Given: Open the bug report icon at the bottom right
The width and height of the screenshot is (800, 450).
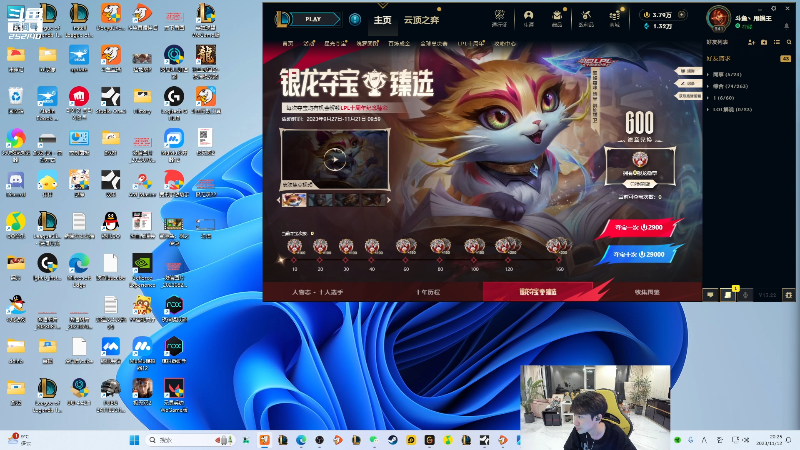Looking at the screenshot, I should pyautogui.click(x=789, y=295).
